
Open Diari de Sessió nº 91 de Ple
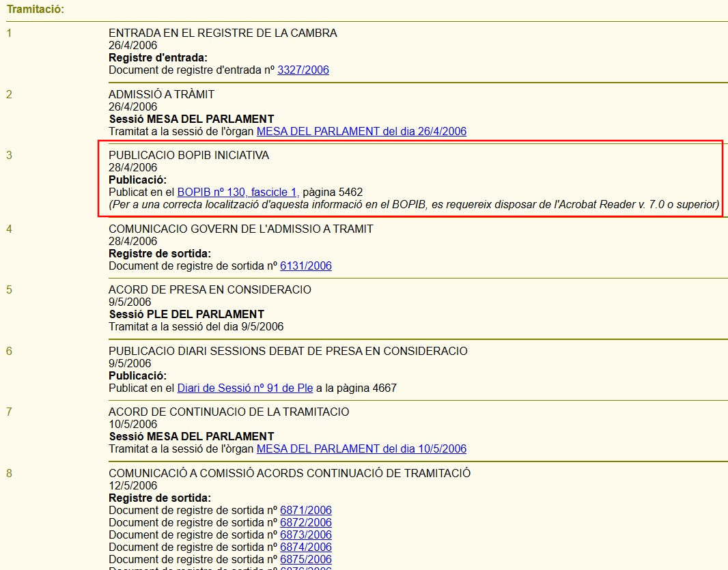tap(244, 388)
